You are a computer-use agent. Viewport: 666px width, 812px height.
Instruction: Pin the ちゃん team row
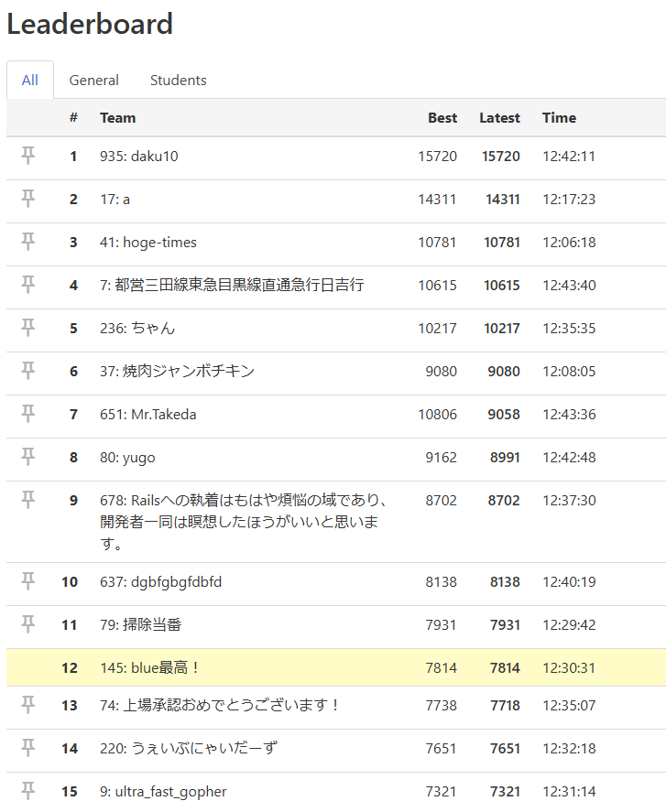[x=28, y=328]
